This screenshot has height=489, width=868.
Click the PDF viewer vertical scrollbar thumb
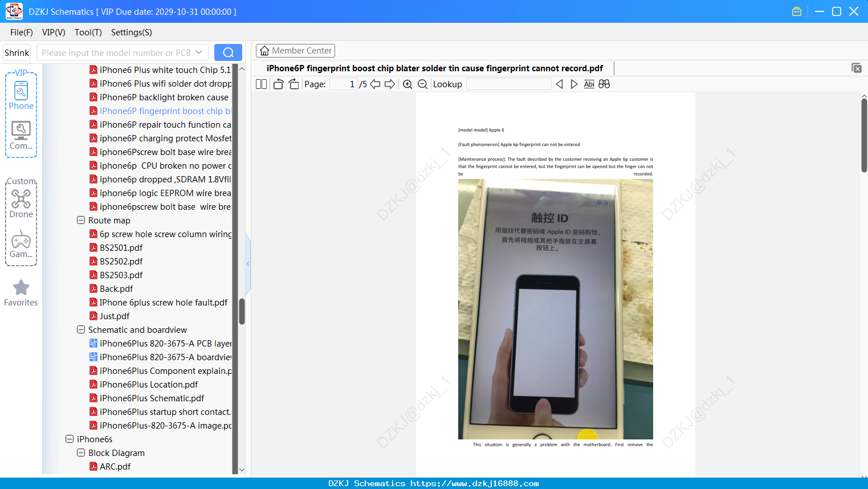tap(864, 135)
